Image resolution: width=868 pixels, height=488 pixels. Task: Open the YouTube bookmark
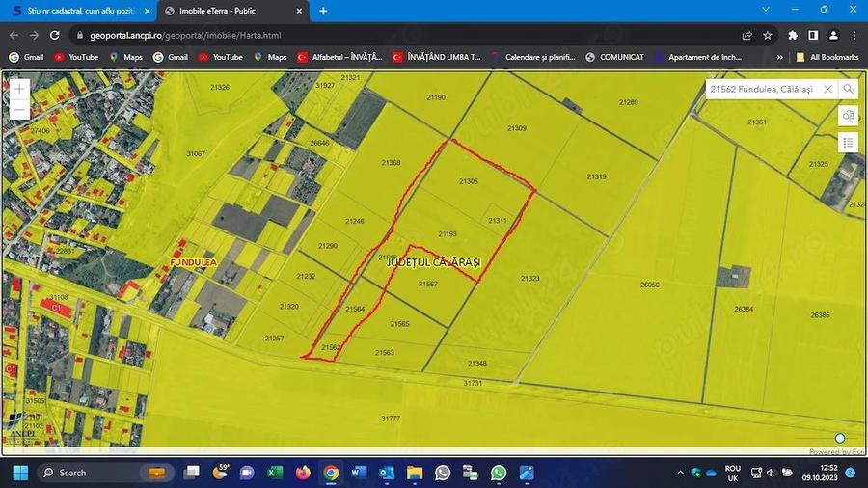(76, 57)
